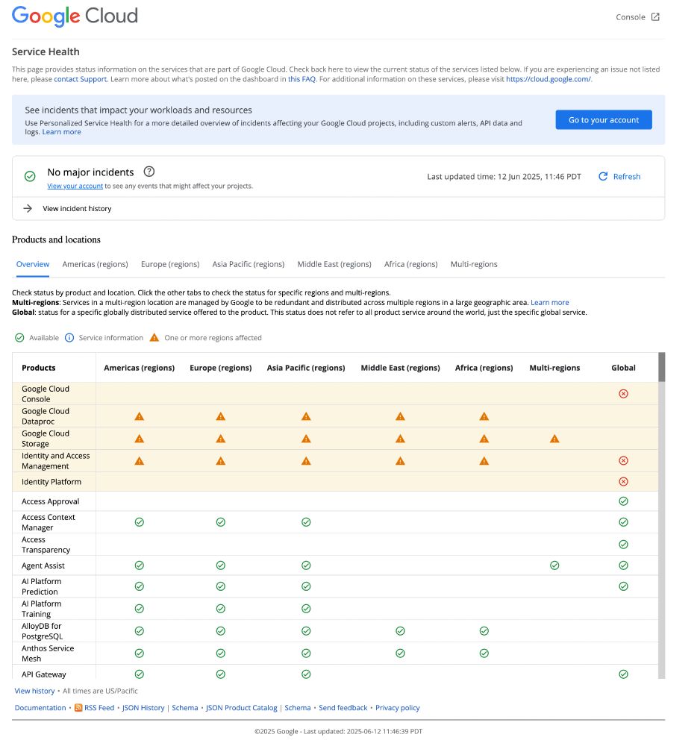Click the Schema link after JSON History
The height and width of the screenshot is (746, 700).
(185, 708)
